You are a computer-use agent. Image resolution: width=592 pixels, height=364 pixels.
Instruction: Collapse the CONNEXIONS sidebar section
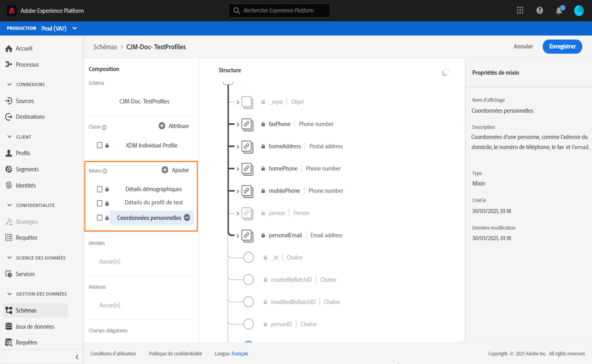(x=10, y=84)
